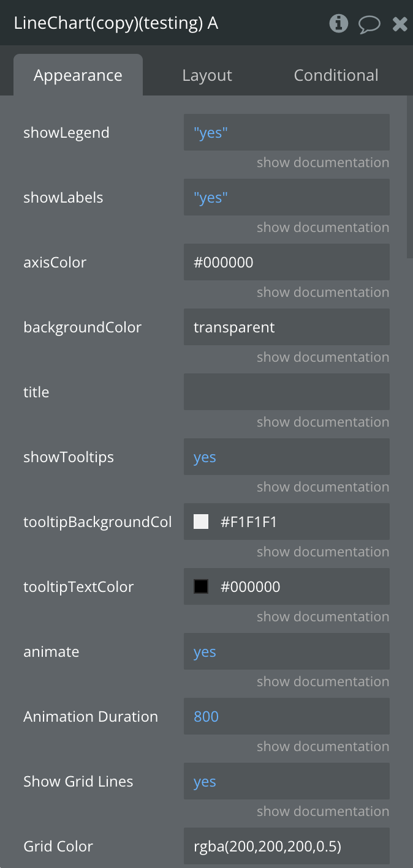Edit the axisColor input field

click(286, 262)
